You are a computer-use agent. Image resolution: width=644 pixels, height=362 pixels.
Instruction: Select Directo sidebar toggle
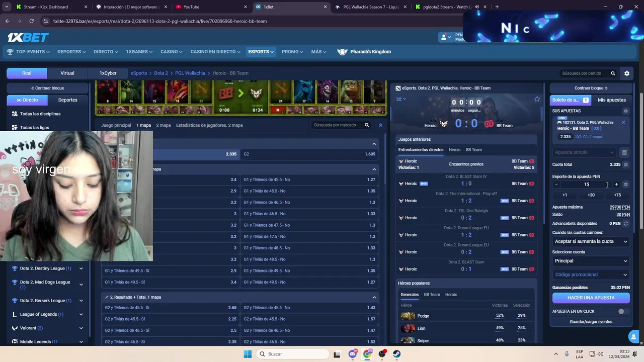click(27, 100)
